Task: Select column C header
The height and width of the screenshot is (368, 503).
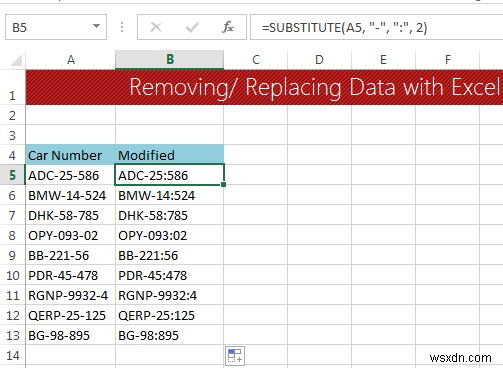Action: point(256,60)
